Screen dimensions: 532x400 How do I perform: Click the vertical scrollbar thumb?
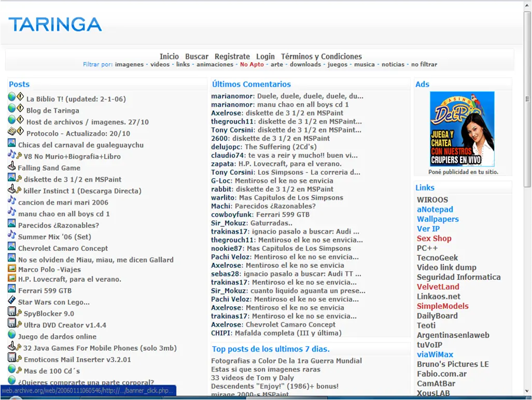(527, 99)
